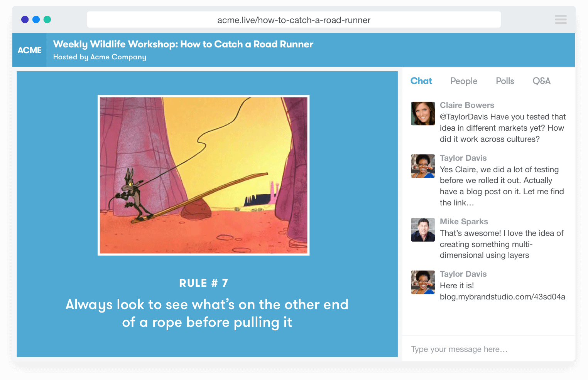Switch to the Chat tab
The width and height of the screenshot is (588, 380).
[421, 81]
